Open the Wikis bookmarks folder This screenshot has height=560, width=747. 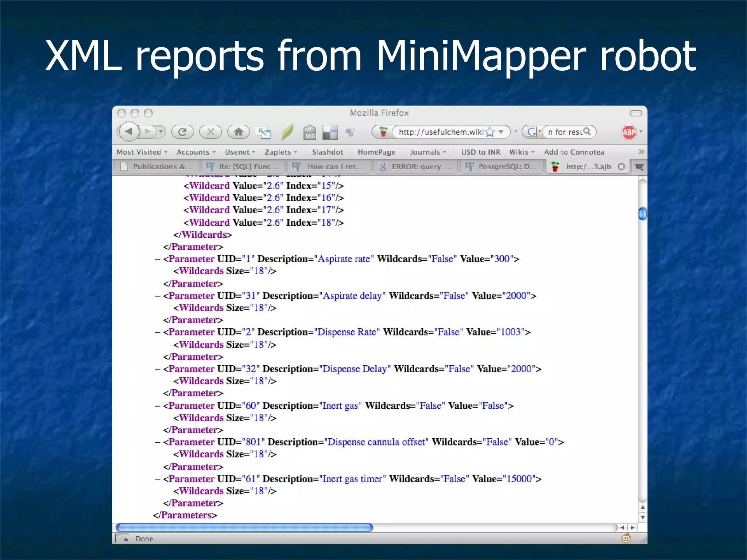(x=522, y=152)
